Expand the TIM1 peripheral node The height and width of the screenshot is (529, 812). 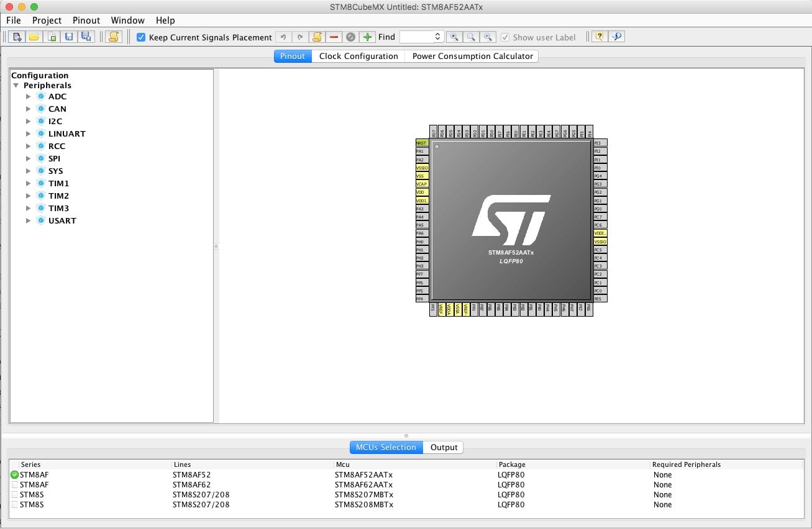click(28, 184)
